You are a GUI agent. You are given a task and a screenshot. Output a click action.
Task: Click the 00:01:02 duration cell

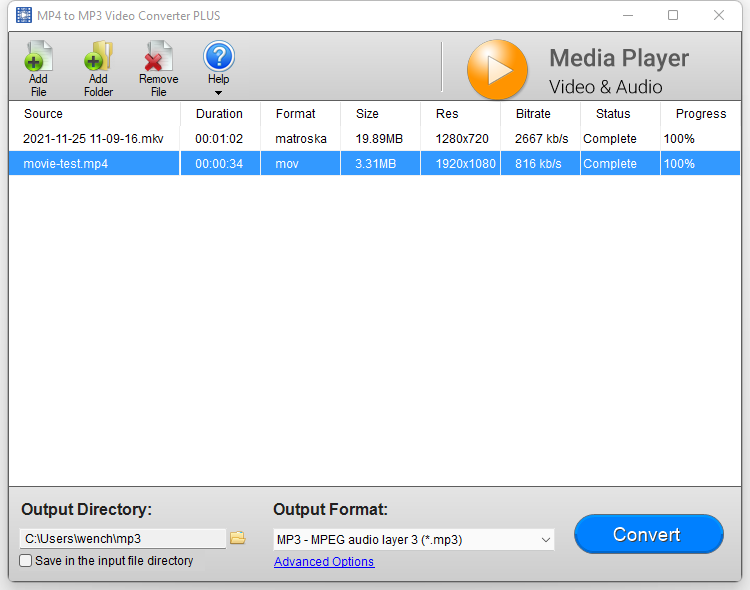219,139
